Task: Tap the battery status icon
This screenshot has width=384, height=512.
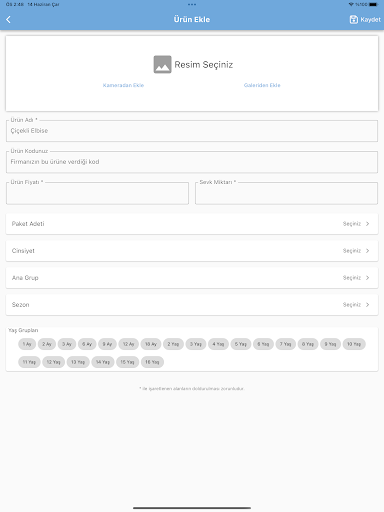Action: [374, 4]
